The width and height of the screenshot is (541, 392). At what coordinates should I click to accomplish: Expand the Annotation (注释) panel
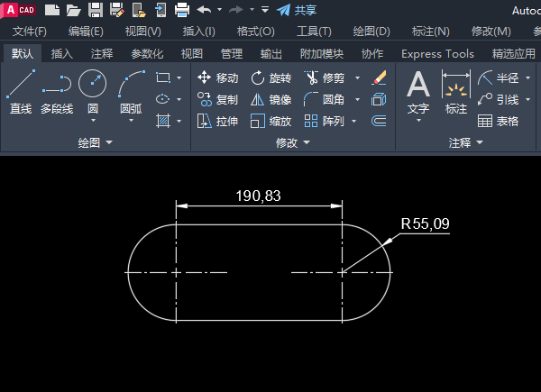tap(466, 142)
